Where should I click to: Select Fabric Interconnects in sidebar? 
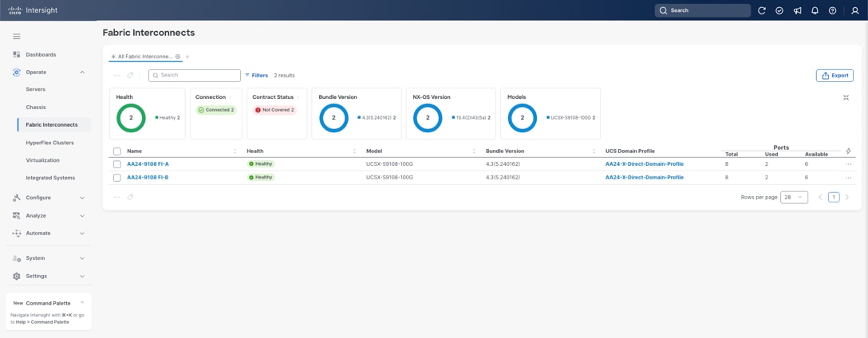[52, 124]
